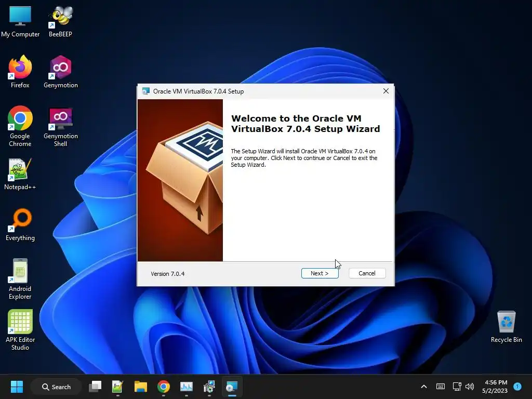Open the performance monitor taskbar app
This screenshot has width=532, height=399.
coord(187,387)
